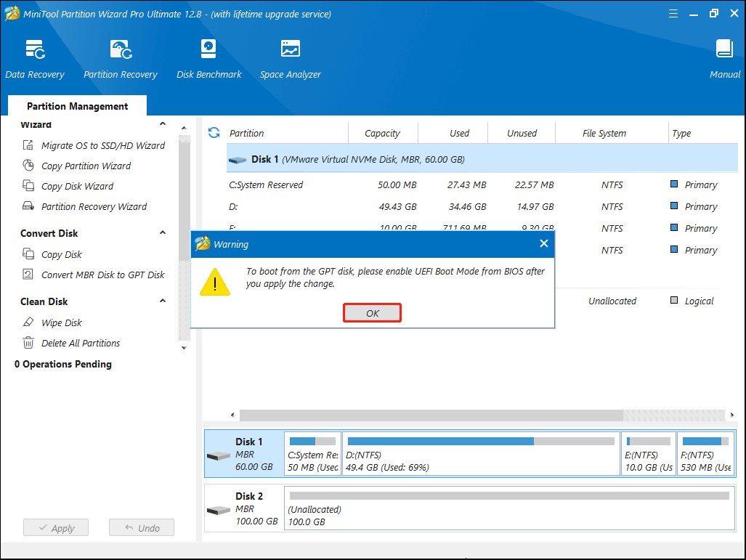Click the Convert MBR Disk to GPT icon
The image size is (746, 560).
pos(28,275)
